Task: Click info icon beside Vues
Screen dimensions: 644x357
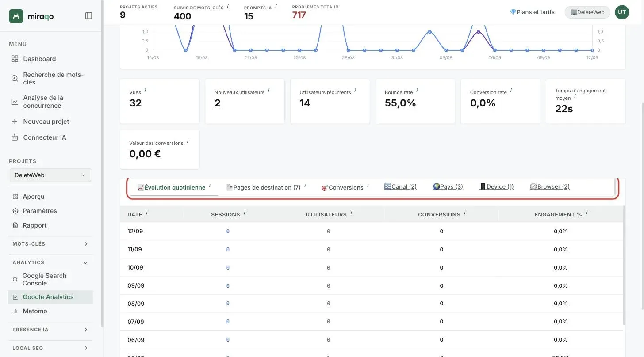Action: pos(145,91)
